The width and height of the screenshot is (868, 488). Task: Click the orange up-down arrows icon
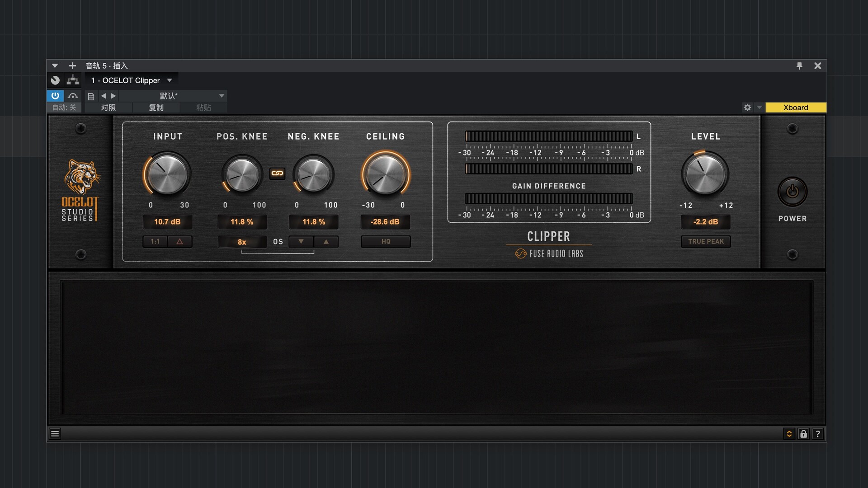tap(789, 434)
